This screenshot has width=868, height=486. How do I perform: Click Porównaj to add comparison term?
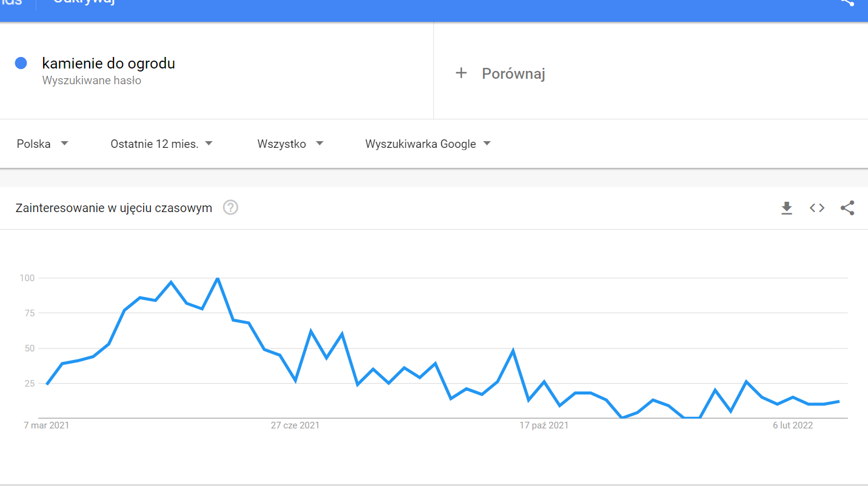click(513, 74)
